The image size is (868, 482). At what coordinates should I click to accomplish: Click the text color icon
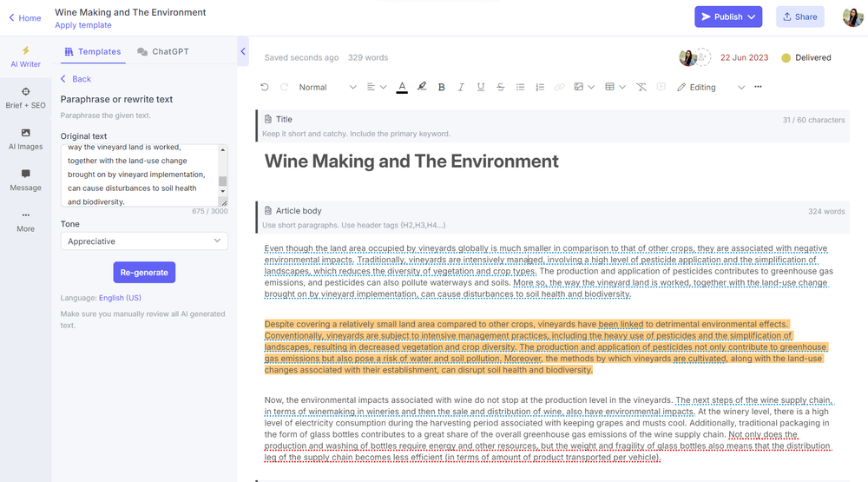403,87
